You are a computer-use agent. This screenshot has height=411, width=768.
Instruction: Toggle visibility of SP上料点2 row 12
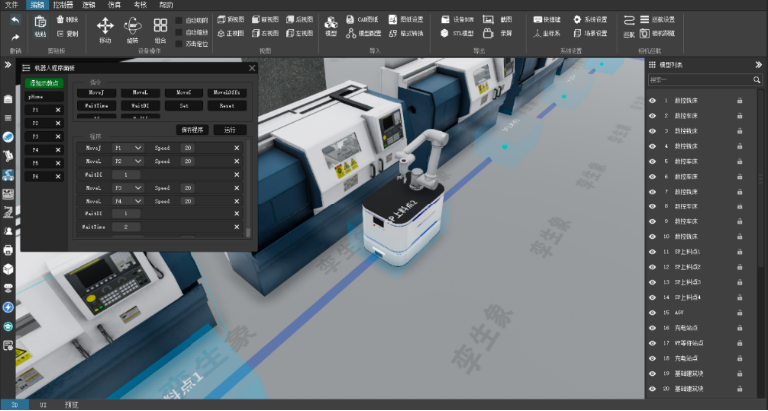point(652,267)
